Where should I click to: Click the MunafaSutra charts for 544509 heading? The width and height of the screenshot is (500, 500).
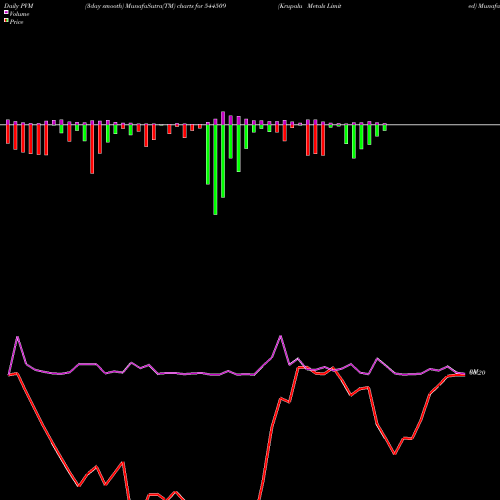(155, 6)
